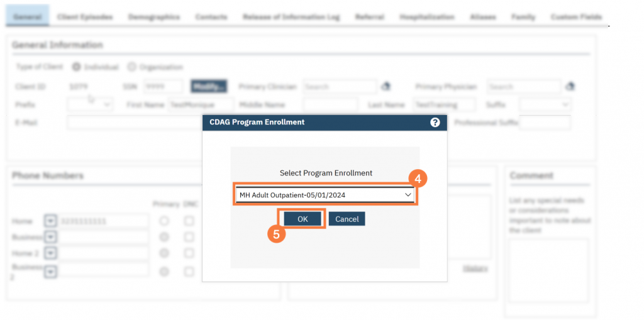
Task: Open the Prefix dropdown
Action: (91, 104)
